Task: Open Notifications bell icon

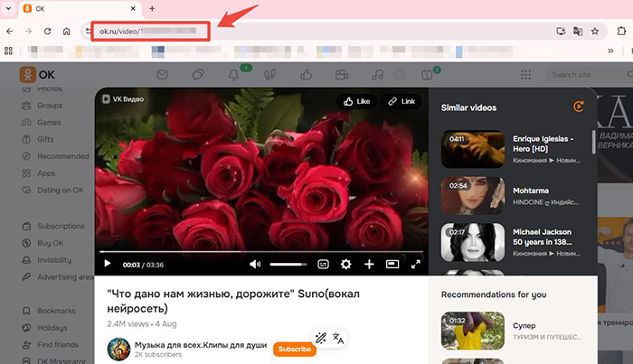Action: tap(233, 75)
